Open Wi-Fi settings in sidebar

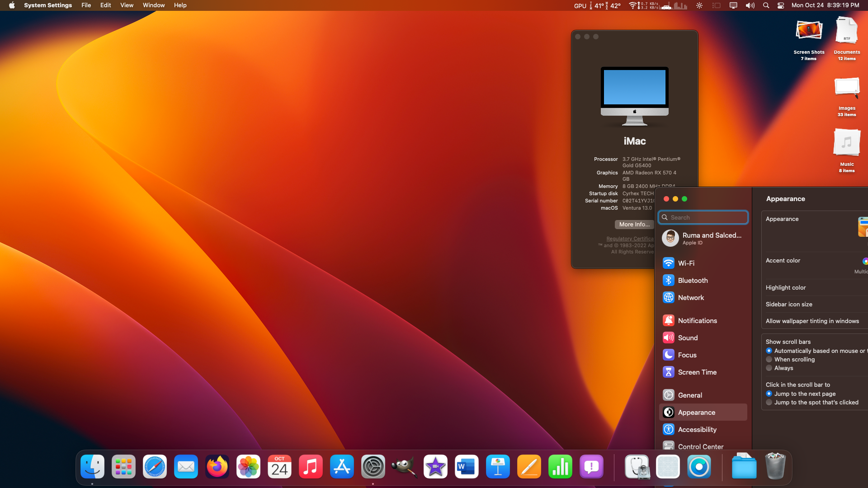pyautogui.click(x=686, y=263)
